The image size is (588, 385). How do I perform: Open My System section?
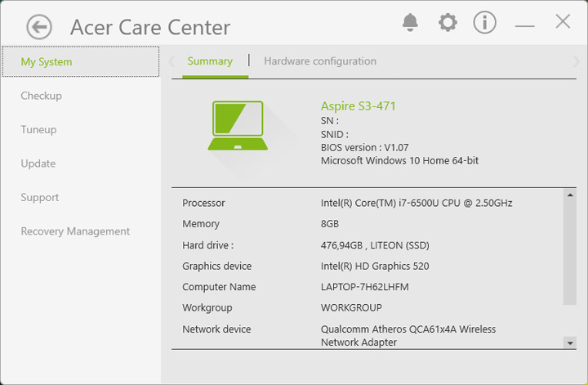pyautogui.click(x=47, y=62)
